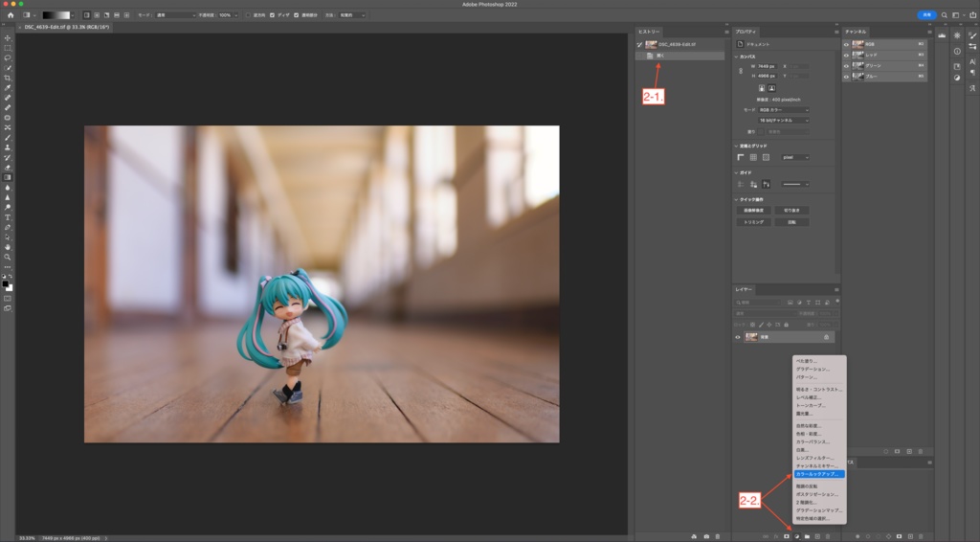Choose Brightness/Contrast in adjustment menu
This screenshot has height=542, width=980.
coord(819,389)
